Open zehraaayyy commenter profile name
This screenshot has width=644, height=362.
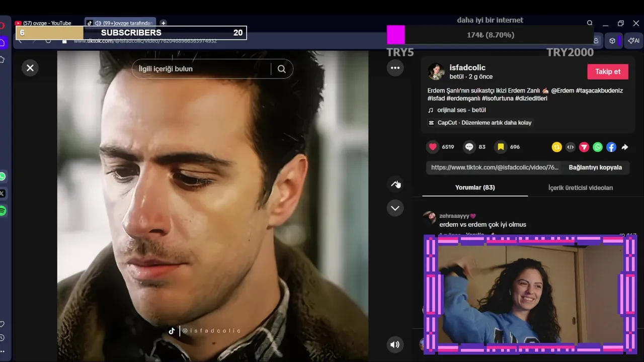click(457, 216)
